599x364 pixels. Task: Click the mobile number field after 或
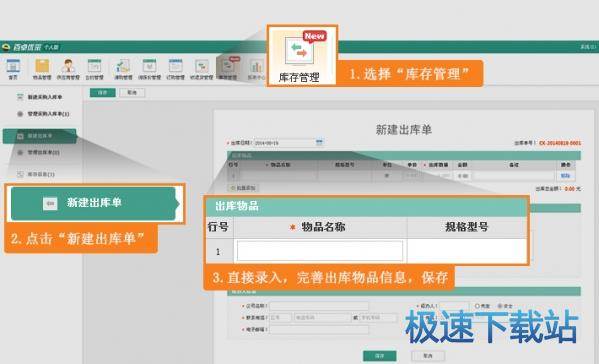[x=378, y=317]
